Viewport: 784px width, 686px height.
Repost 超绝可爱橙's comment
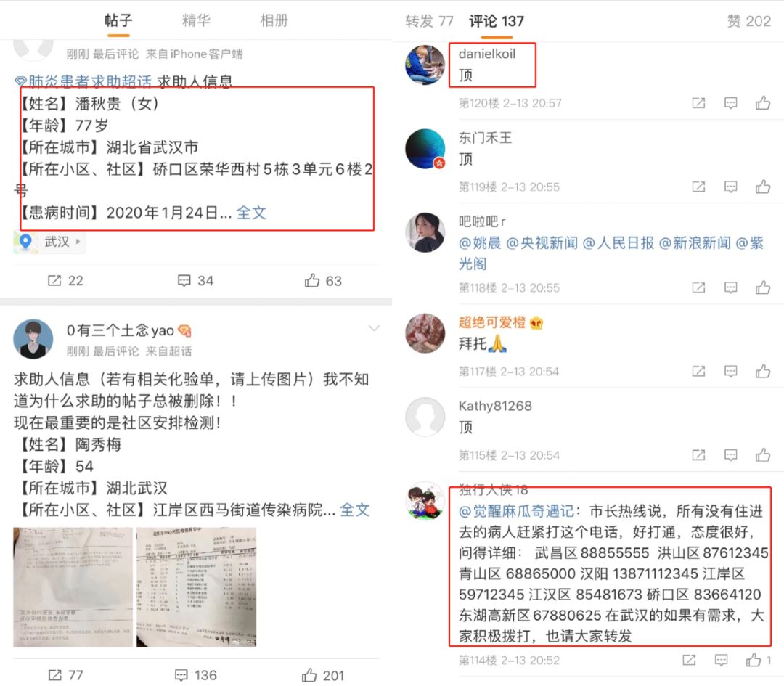tap(698, 372)
